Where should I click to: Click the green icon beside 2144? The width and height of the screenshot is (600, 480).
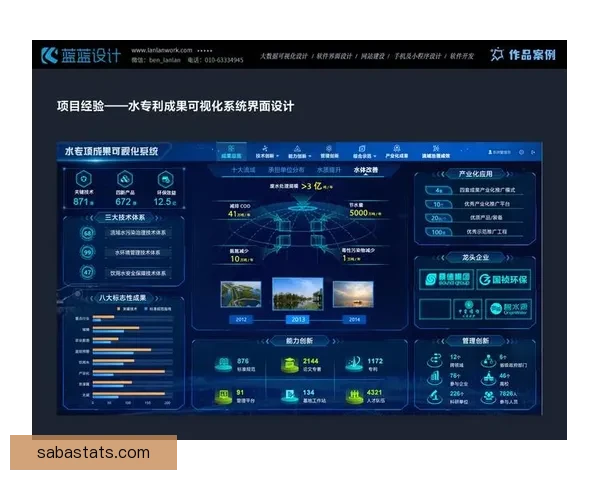click(x=290, y=364)
